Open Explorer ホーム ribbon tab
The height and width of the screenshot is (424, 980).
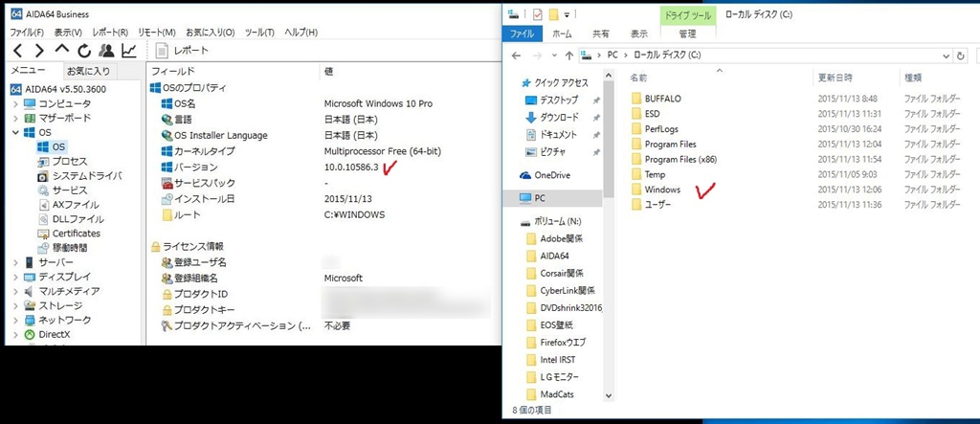563,33
